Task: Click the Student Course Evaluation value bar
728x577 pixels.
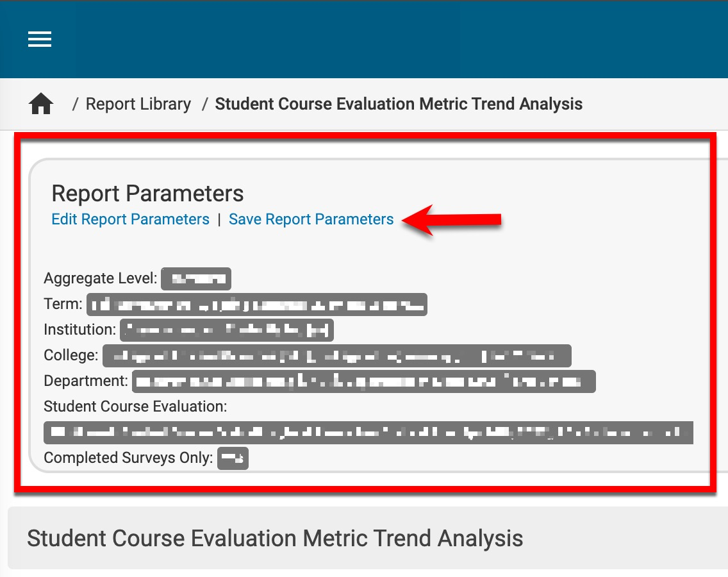Action: 368,433
